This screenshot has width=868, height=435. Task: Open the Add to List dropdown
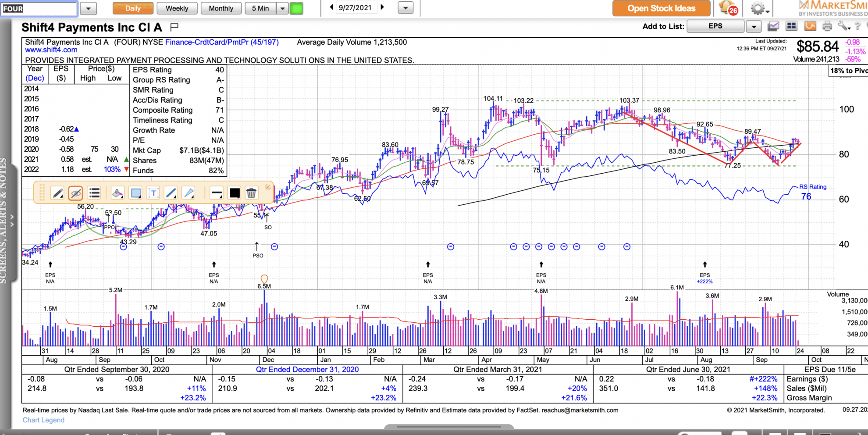click(754, 26)
